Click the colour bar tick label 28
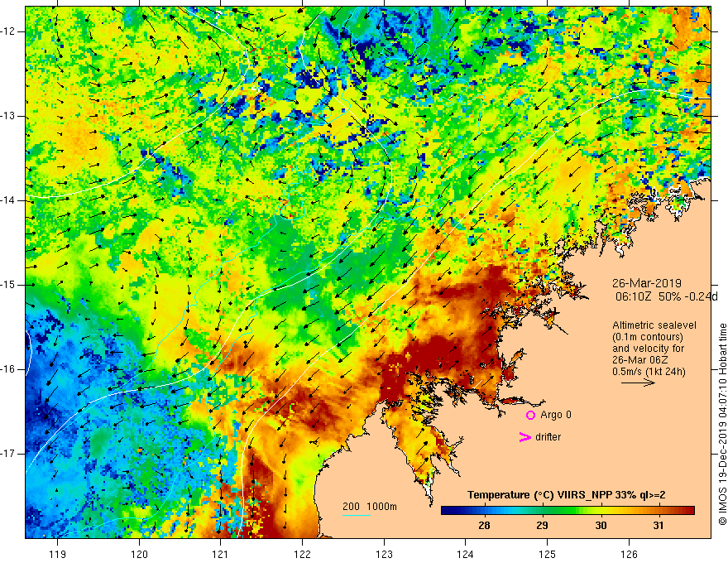Image resolution: width=728 pixels, height=563 pixels. [484, 526]
